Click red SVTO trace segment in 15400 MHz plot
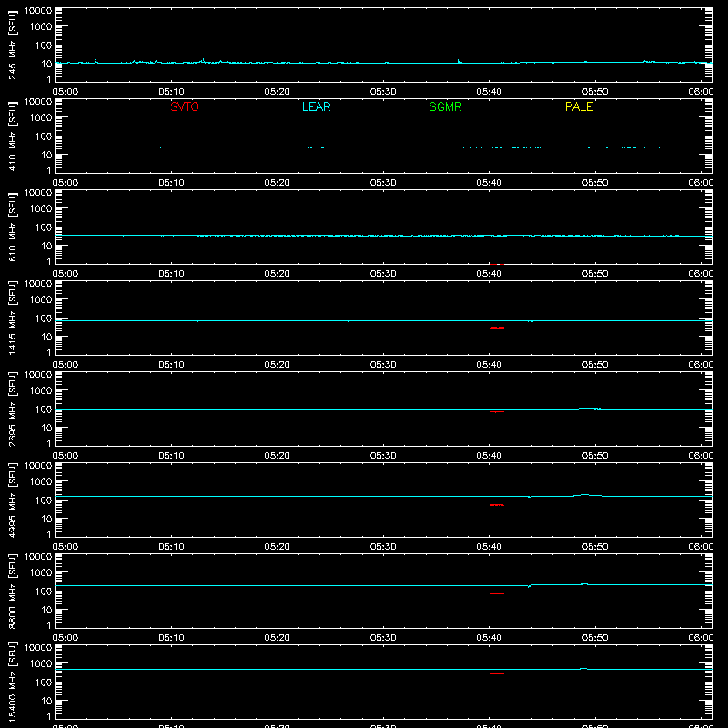The image size is (728, 728). [497, 673]
